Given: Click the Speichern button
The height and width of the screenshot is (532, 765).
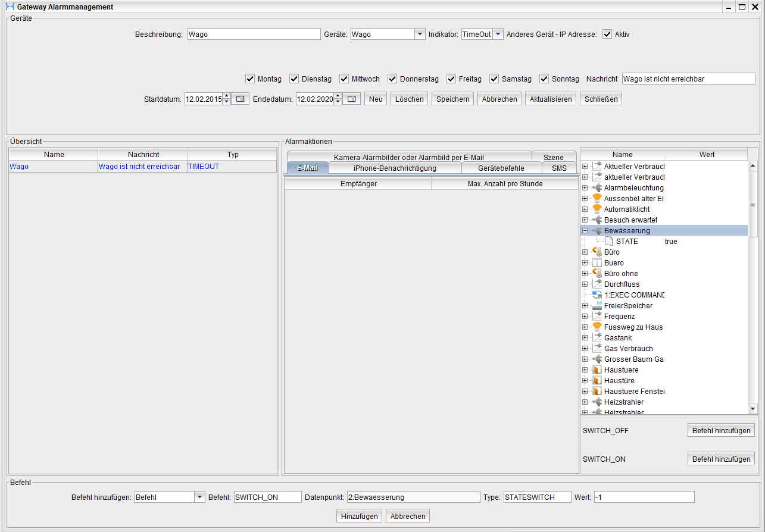Looking at the screenshot, I should [452, 99].
